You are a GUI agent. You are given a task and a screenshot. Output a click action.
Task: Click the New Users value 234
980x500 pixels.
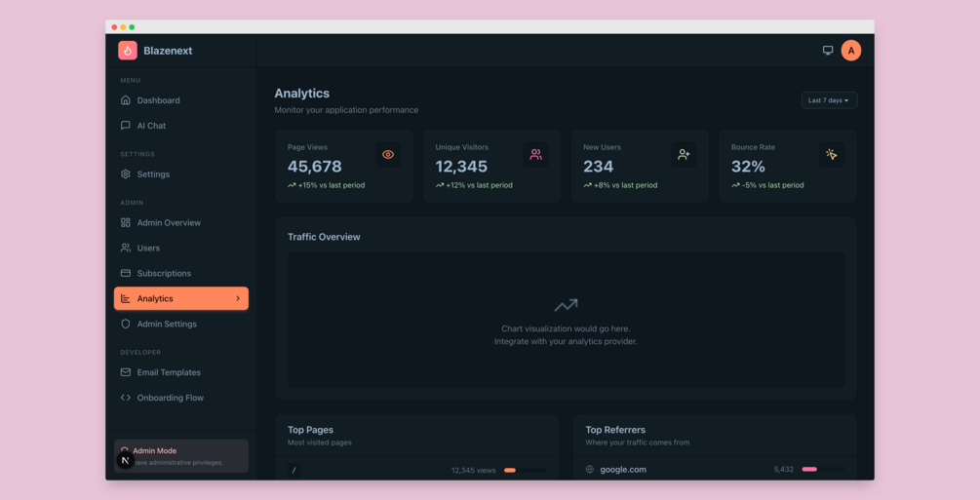click(x=598, y=167)
